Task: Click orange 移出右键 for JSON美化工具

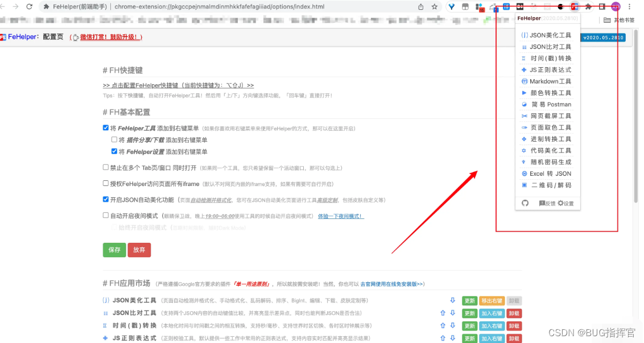Action: [x=492, y=301]
